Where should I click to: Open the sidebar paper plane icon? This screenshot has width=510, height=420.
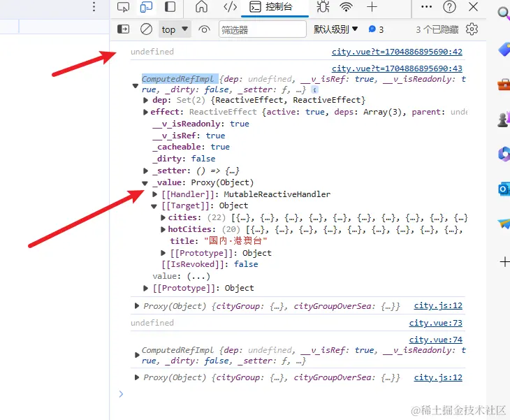pyautogui.click(x=504, y=224)
